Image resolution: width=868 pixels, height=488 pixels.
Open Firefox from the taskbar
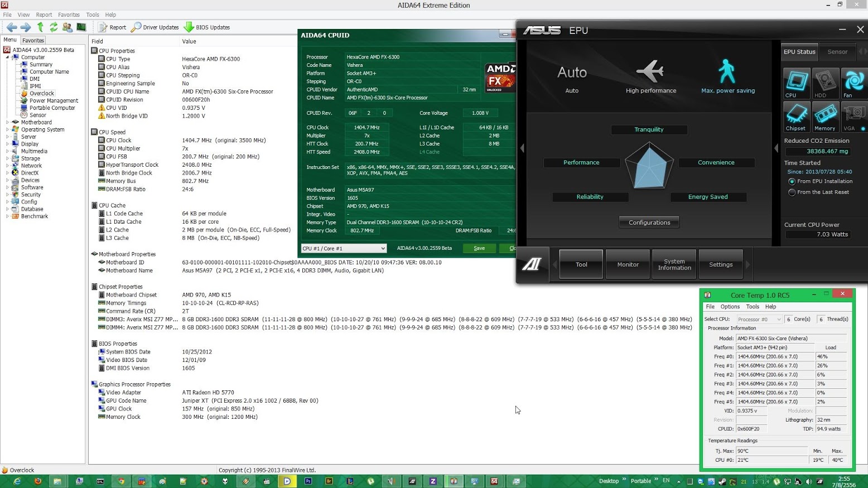tap(38, 481)
